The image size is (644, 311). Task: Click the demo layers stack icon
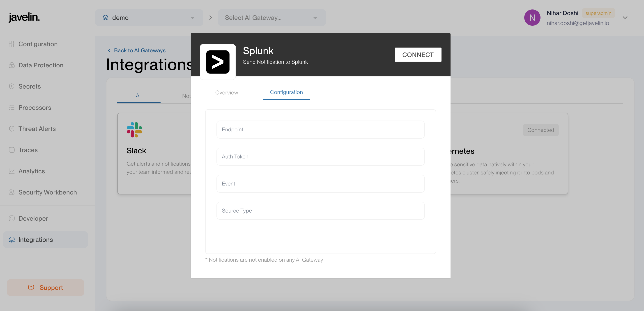106,18
